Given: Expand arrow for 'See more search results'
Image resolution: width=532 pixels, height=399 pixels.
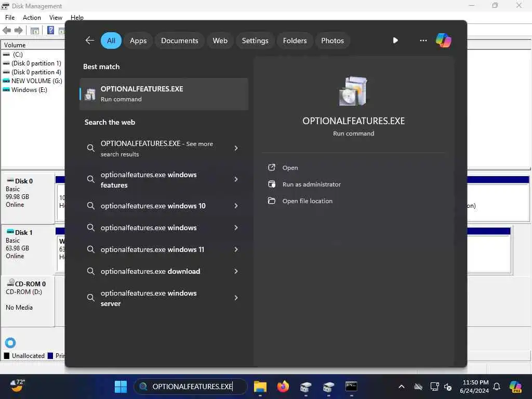Looking at the screenshot, I should (x=236, y=148).
